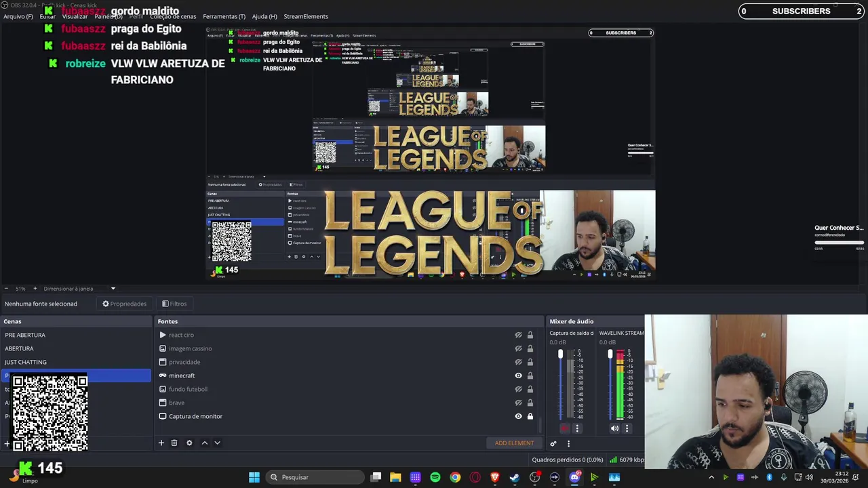Open OBS Studio taskbar icon

coord(534,477)
